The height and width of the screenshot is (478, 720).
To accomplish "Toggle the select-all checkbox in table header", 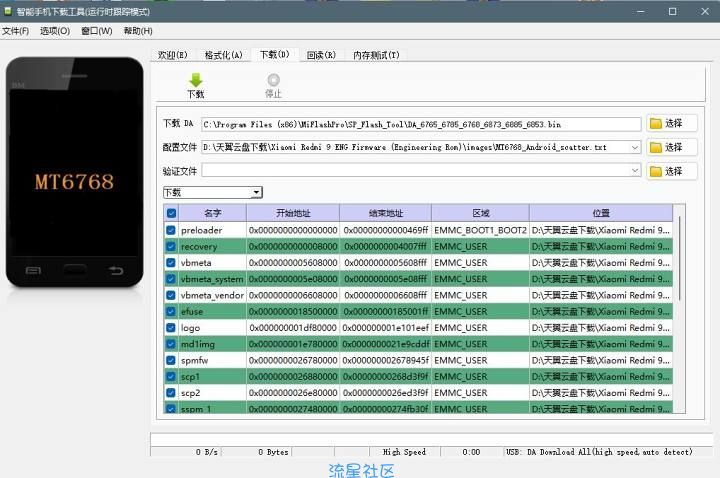I will point(171,214).
